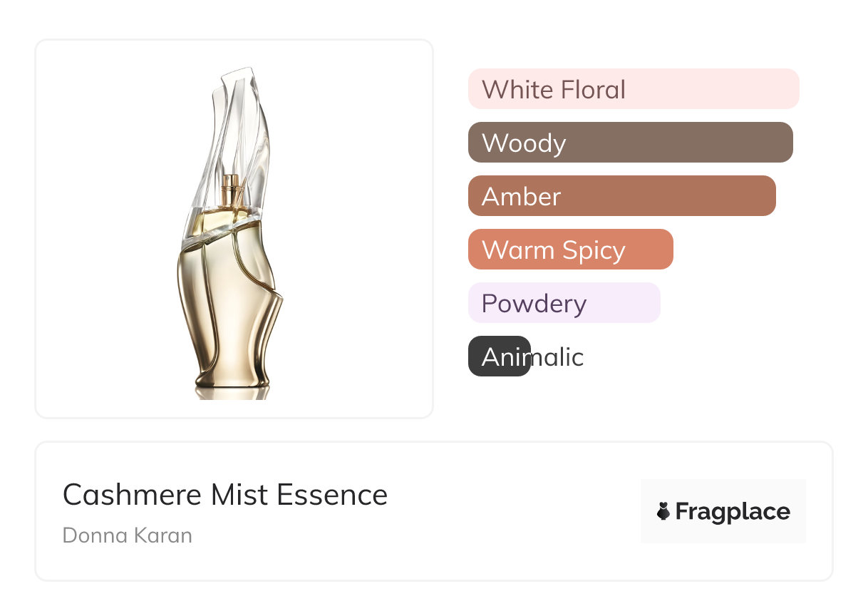This screenshot has height=616, width=868.
Task: Click the "Warm Spicy" label text
Action: tap(554, 250)
